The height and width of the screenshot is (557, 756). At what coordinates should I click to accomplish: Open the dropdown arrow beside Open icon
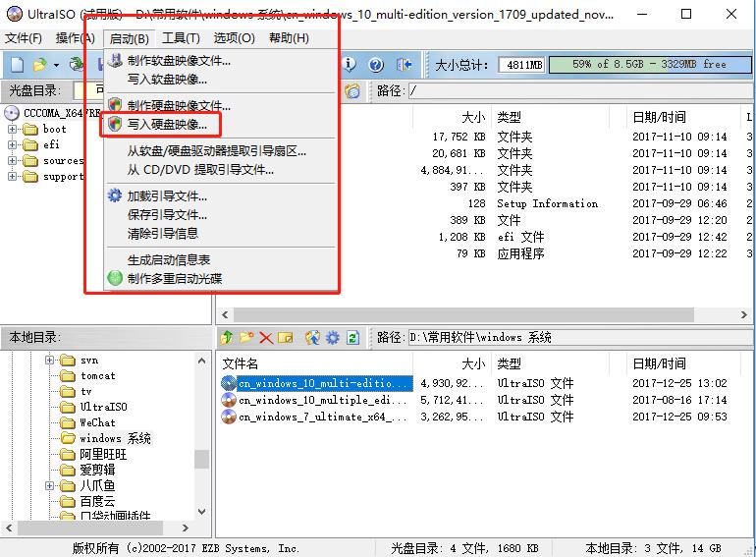coord(56,65)
